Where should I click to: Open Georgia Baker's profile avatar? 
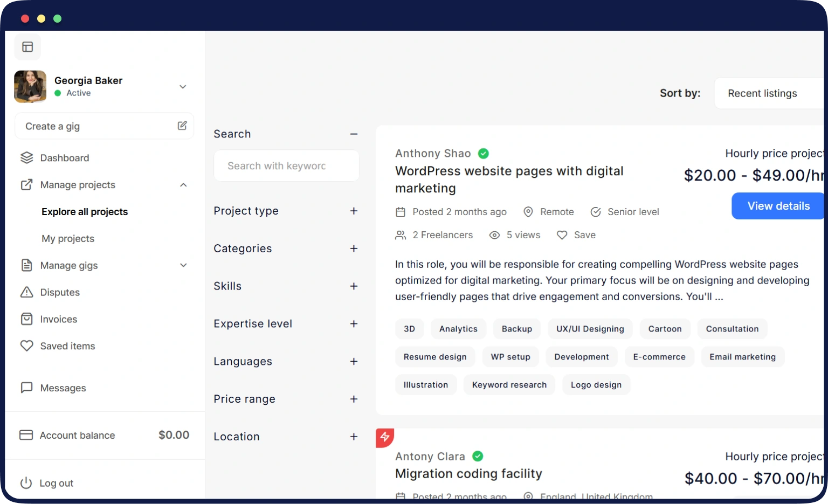(30, 86)
